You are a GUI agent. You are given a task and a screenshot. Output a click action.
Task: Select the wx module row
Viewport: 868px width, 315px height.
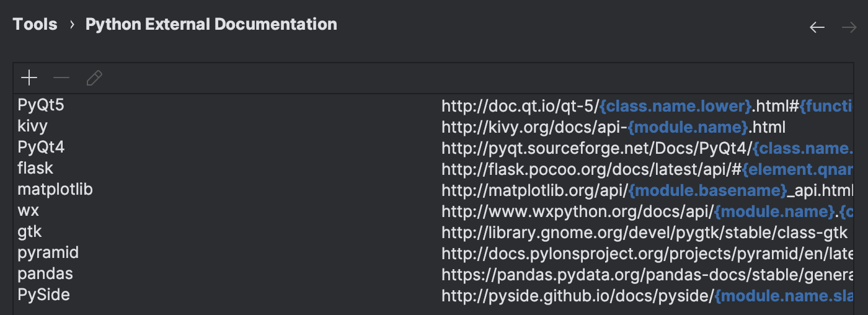[x=29, y=210]
